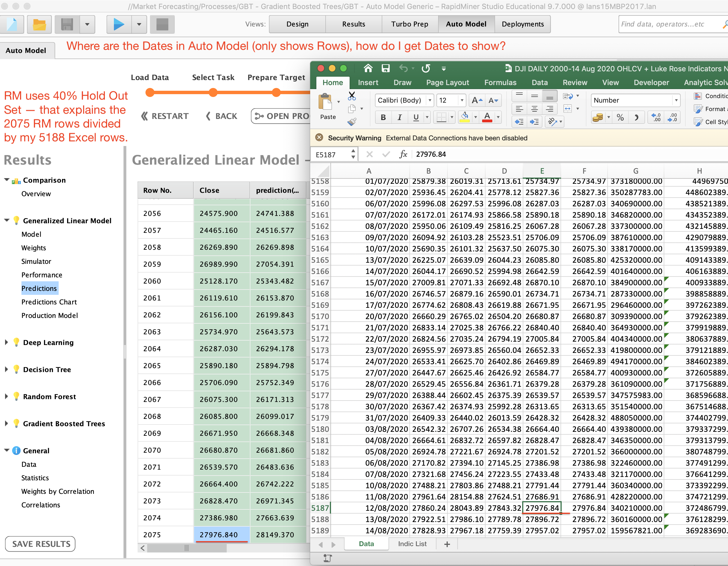Viewport: 728px width, 566px height.
Task: Open Customize Quick Access Toolbar dropdown
Action: point(444,69)
